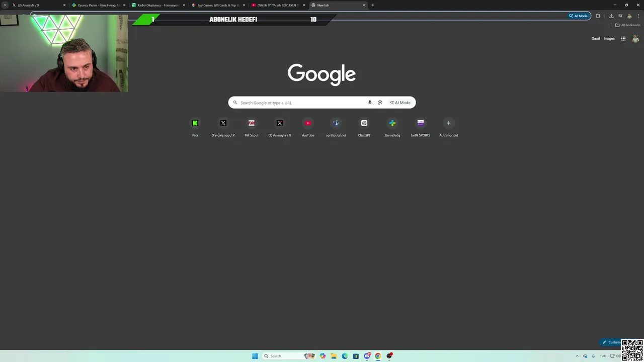644x362 pixels.
Task: Open Discord from the taskbar
Action: [367, 356]
